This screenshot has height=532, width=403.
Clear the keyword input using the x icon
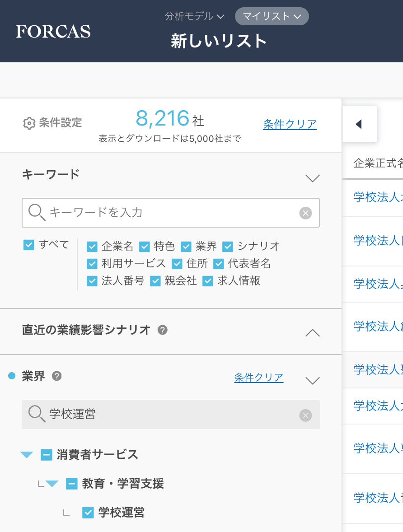tap(305, 213)
